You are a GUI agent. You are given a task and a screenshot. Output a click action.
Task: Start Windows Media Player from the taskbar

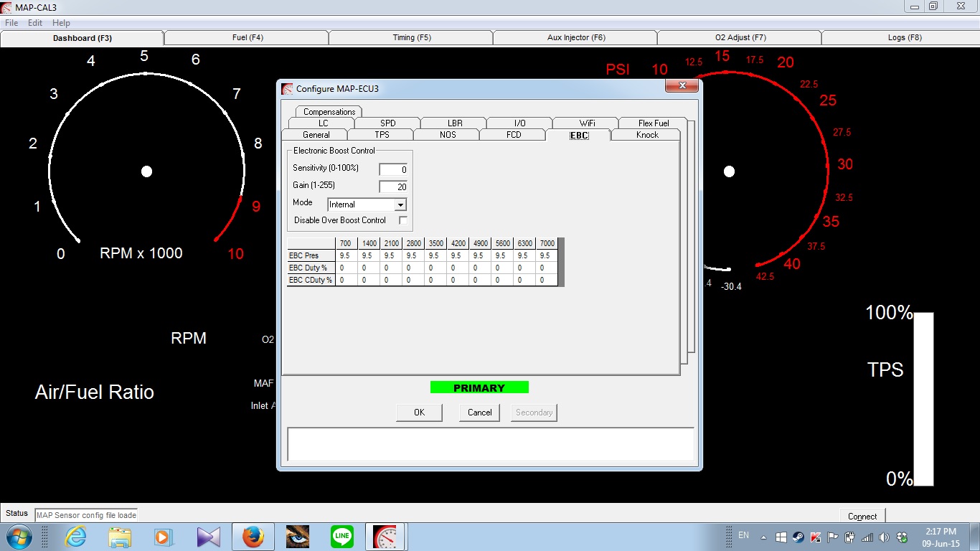(164, 536)
